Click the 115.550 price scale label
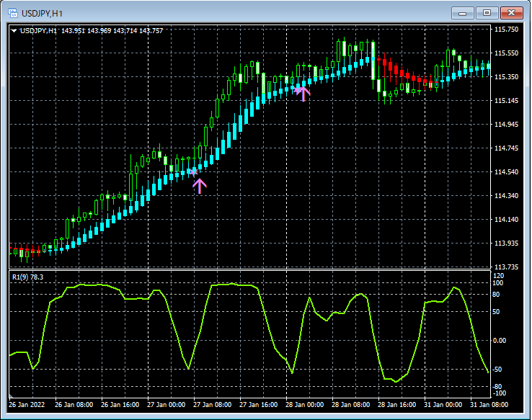Image resolution: width=532 pixels, height=420 pixels. pos(506,53)
